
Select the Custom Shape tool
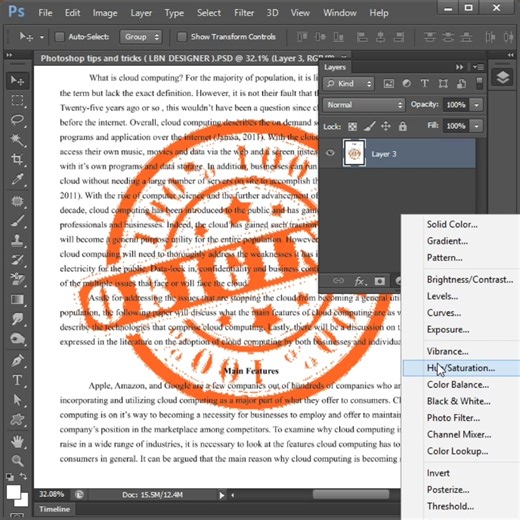pyautogui.click(x=17, y=419)
